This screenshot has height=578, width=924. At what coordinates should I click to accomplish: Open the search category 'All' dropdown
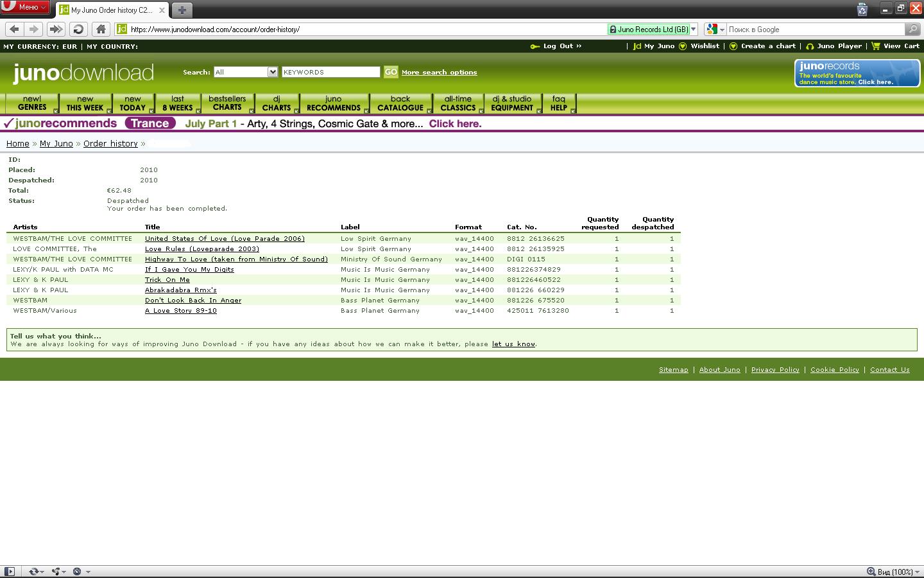[x=245, y=72]
